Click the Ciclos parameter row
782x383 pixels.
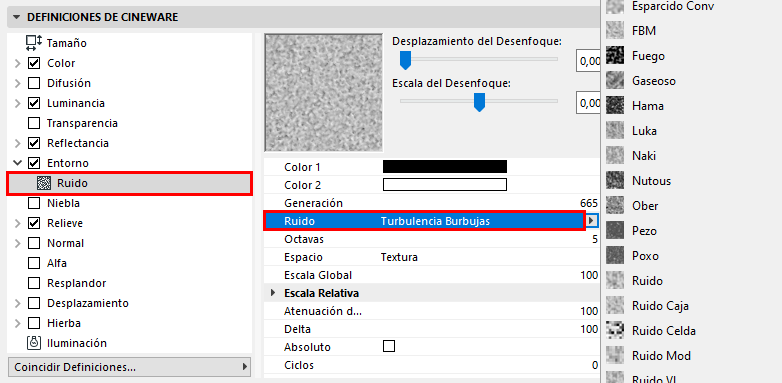click(431, 365)
